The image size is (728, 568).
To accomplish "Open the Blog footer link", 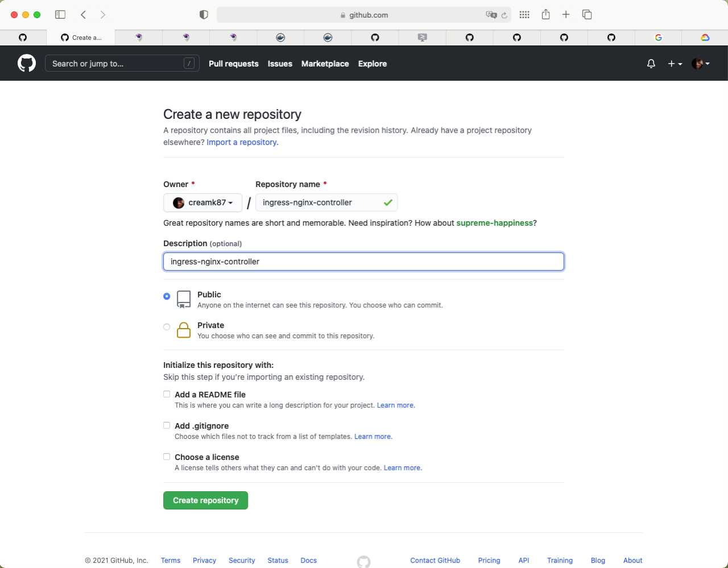I will [598, 561].
